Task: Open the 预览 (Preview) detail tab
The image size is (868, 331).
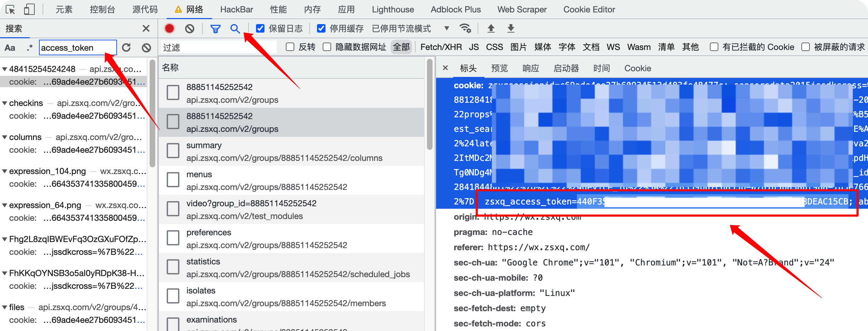Action: pyautogui.click(x=500, y=68)
